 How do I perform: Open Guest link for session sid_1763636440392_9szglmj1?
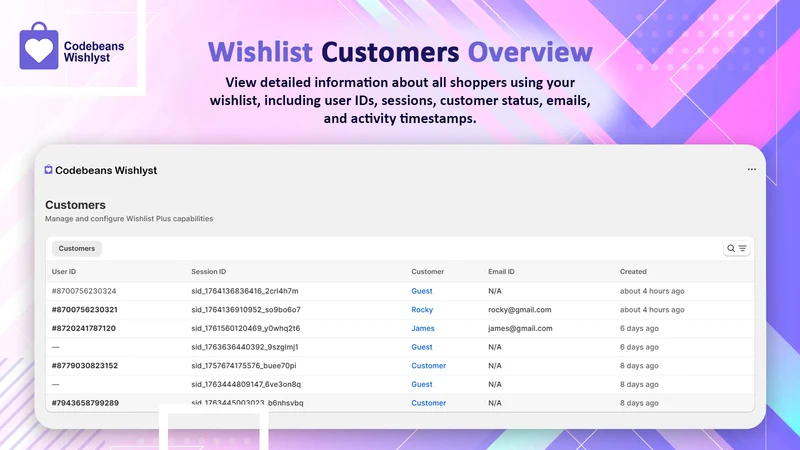422,347
